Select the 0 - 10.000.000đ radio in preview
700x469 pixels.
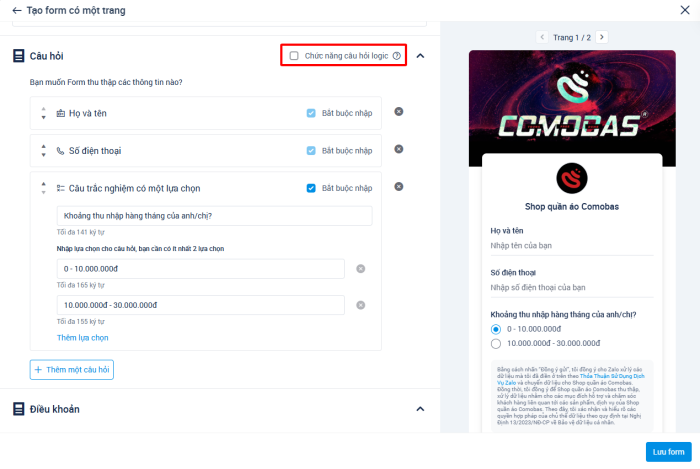[496, 329]
